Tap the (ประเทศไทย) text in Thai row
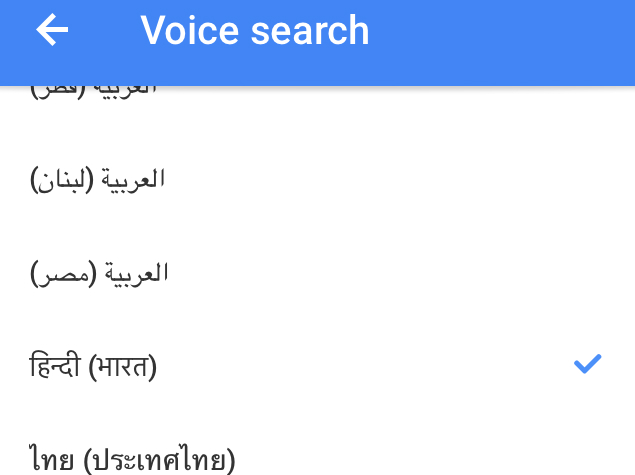635x475 pixels. [161, 459]
